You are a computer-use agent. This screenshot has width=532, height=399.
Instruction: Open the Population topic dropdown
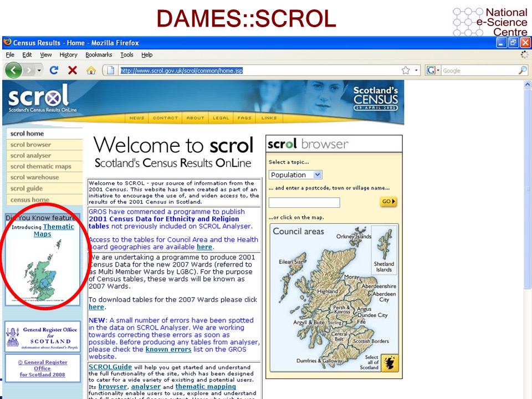click(x=295, y=175)
